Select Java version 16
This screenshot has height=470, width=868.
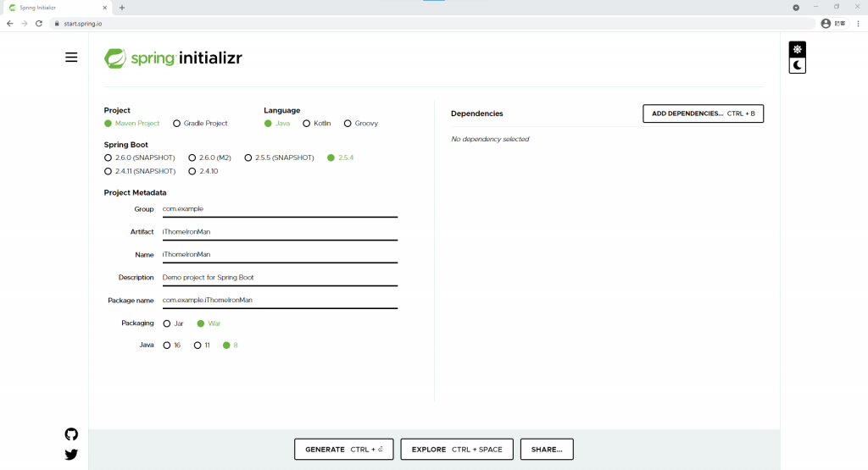(171, 345)
